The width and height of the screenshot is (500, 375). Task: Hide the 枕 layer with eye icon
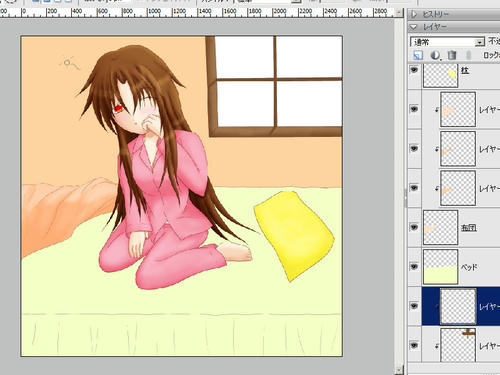(x=414, y=70)
